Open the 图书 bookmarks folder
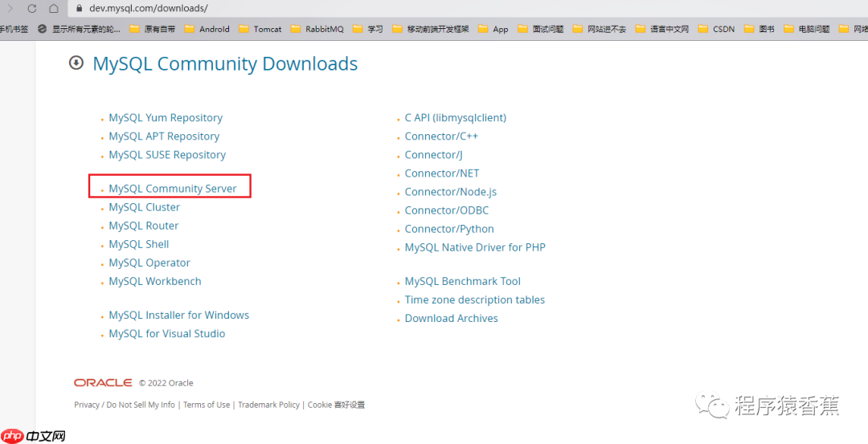Viewport: 868px width, 444px height. pyautogui.click(x=759, y=29)
